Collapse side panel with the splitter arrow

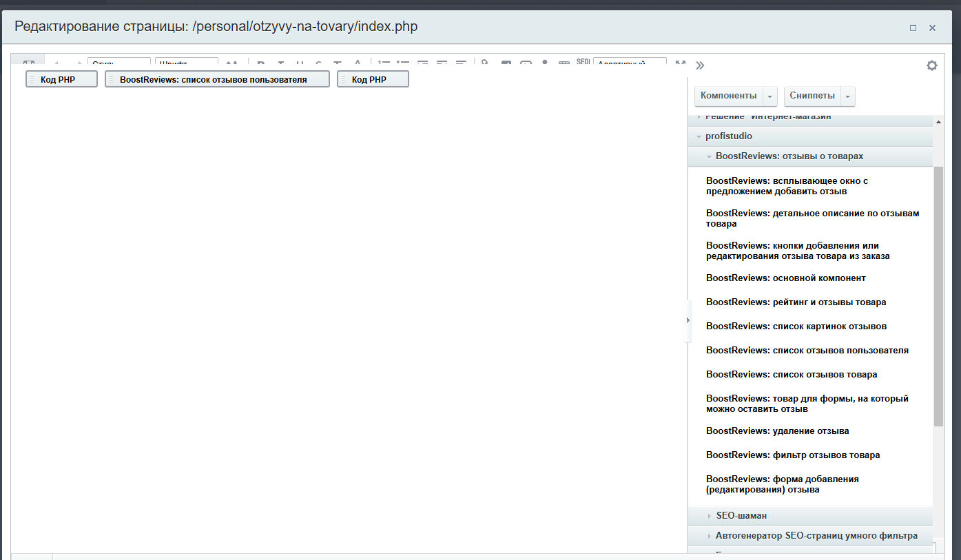[688, 320]
